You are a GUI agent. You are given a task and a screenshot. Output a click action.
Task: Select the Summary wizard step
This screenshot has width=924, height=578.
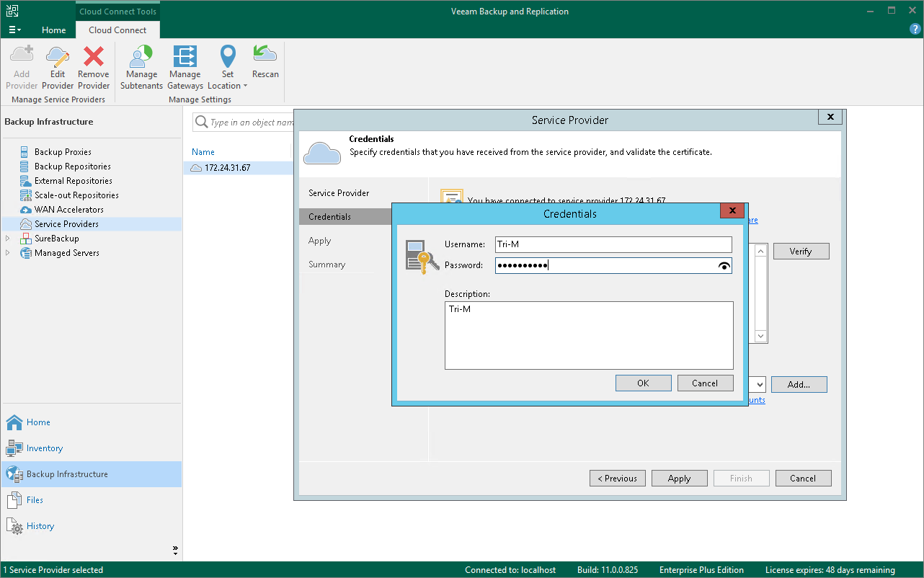[327, 264]
